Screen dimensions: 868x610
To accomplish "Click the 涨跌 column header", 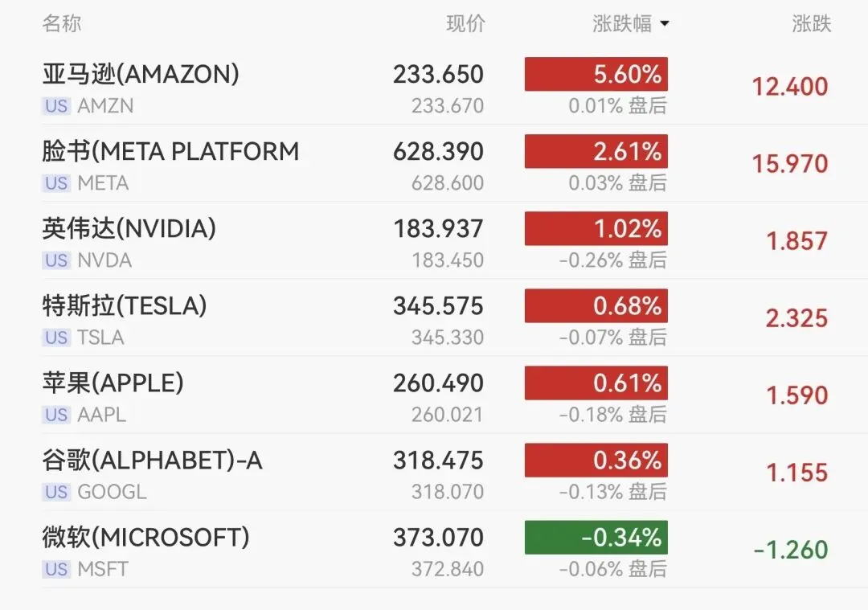I will (x=811, y=24).
